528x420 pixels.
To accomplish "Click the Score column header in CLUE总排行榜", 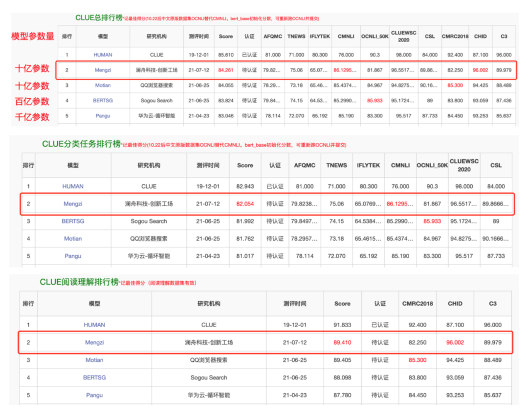I will tap(225, 36).
